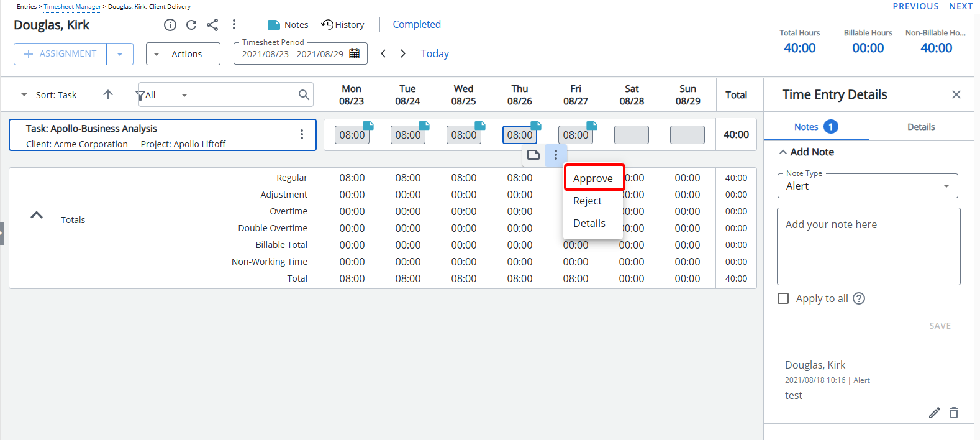Collapse the Totals section chevron
The height and width of the screenshot is (440, 980).
(37, 215)
